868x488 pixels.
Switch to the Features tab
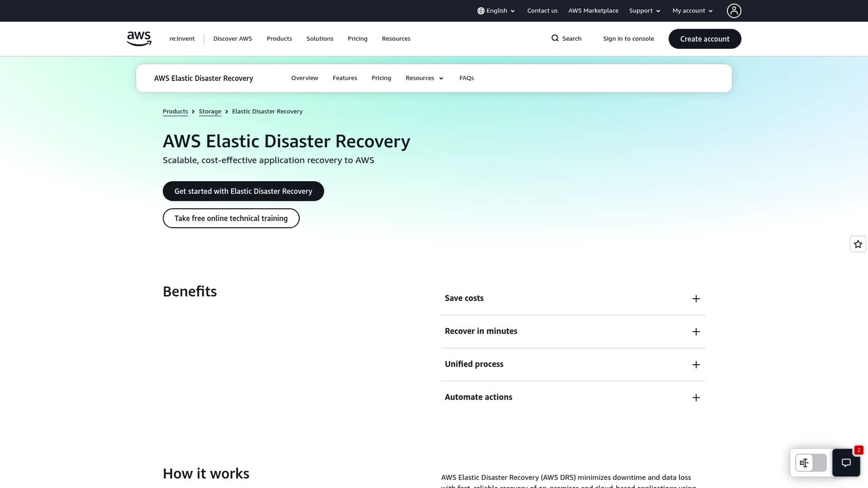point(345,78)
